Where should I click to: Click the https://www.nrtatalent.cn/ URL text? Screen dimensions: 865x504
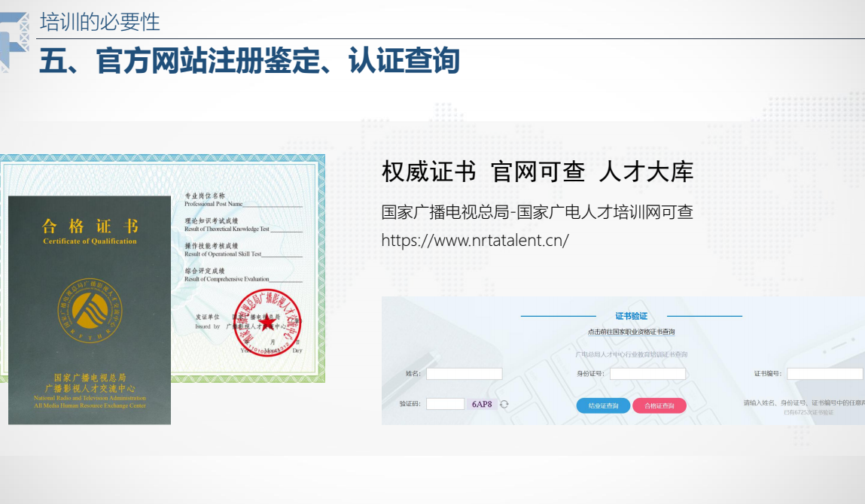coord(475,241)
